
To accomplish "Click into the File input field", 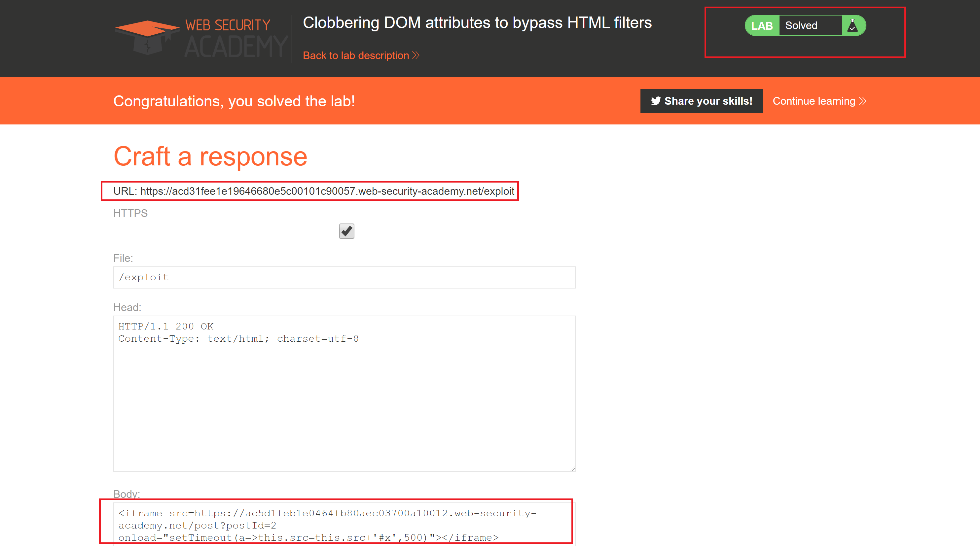I will (x=344, y=278).
